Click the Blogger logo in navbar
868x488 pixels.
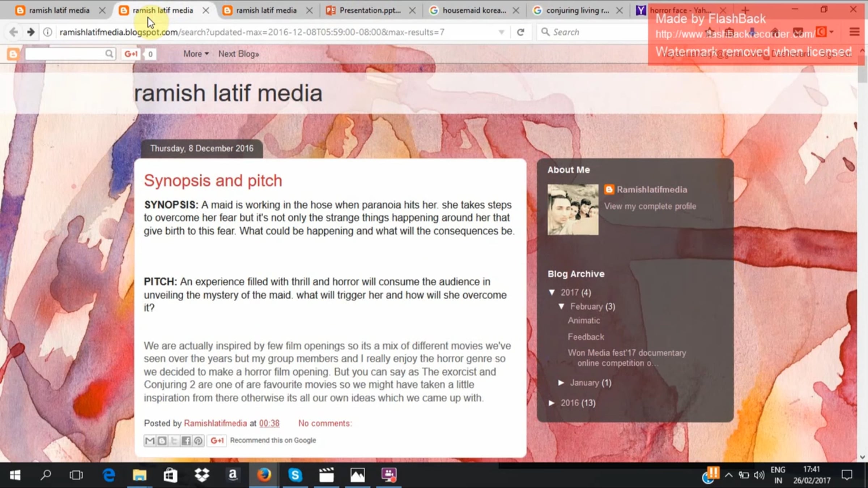13,54
